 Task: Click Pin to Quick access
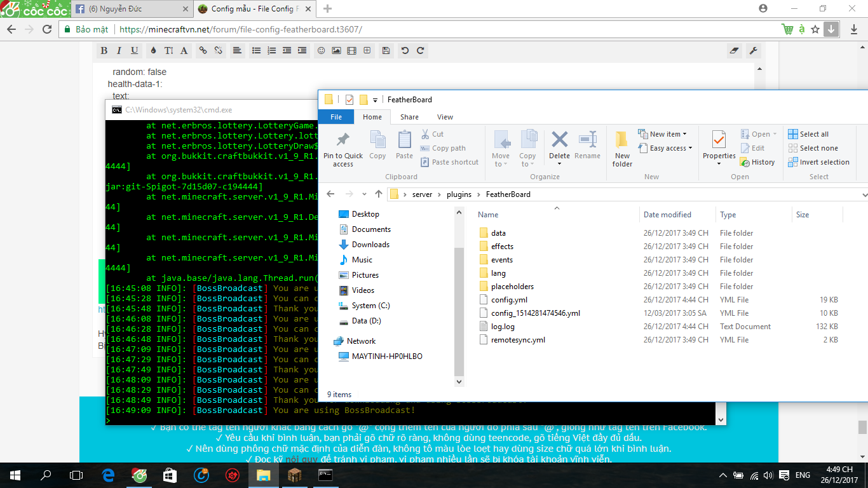tap(343, 149)
